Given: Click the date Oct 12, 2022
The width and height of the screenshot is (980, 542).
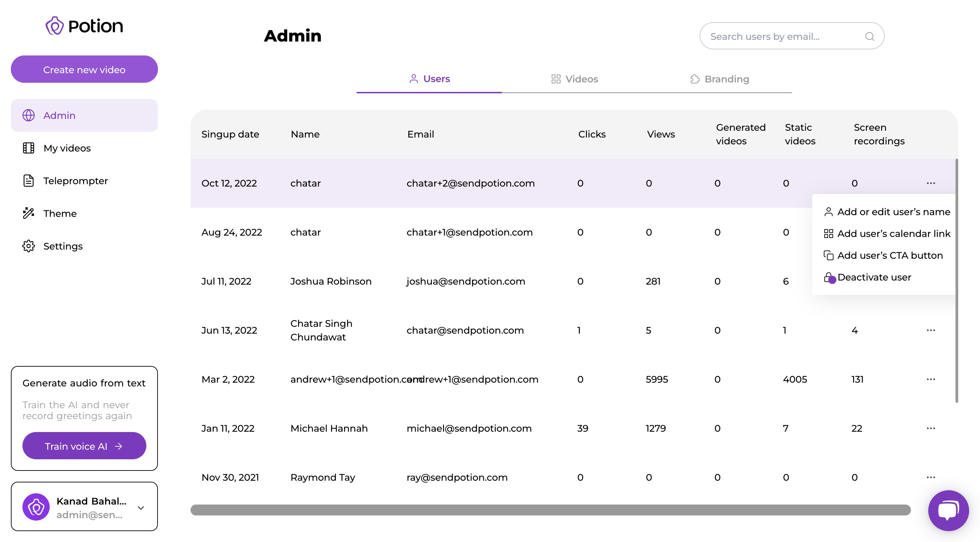Looking at the screenshot, I should point(229,183).
